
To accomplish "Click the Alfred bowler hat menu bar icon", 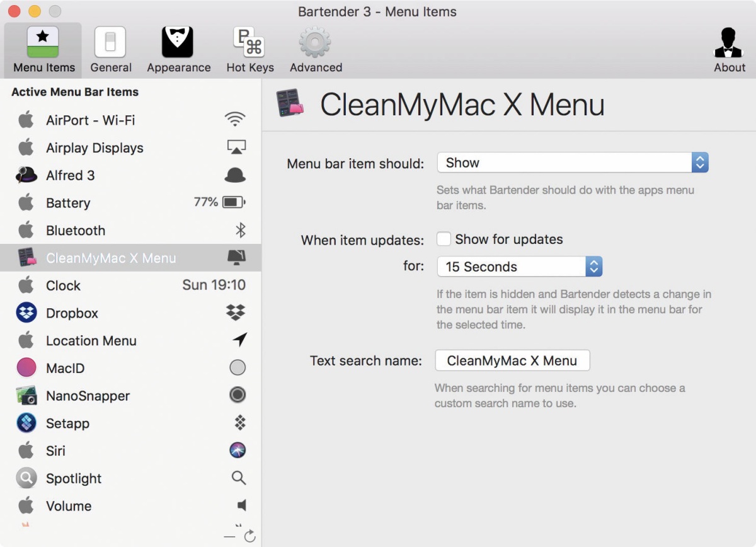I will tap(235, 175).
